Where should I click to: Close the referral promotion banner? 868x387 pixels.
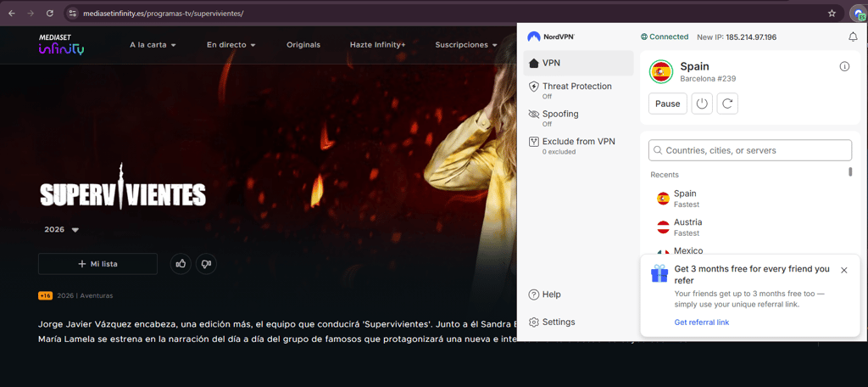point(843,270)
